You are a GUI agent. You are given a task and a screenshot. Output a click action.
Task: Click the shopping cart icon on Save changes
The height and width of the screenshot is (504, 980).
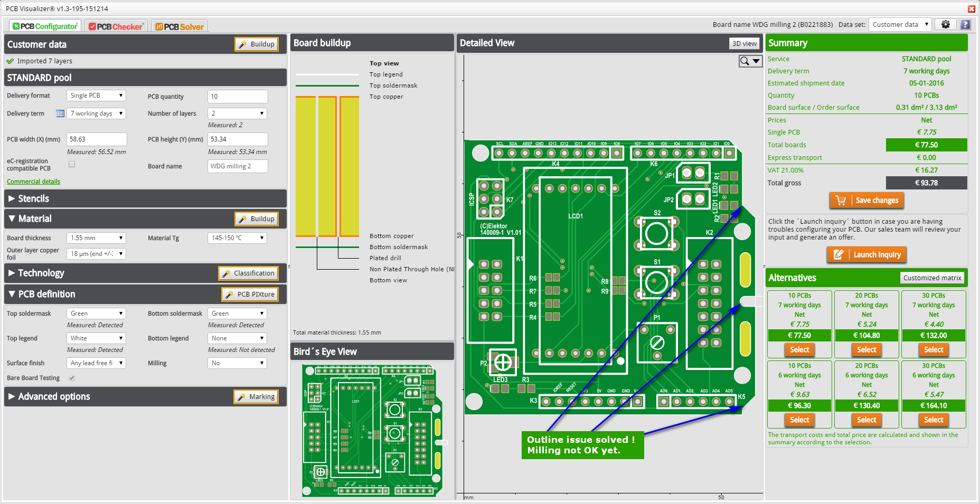tap(841, 201)
